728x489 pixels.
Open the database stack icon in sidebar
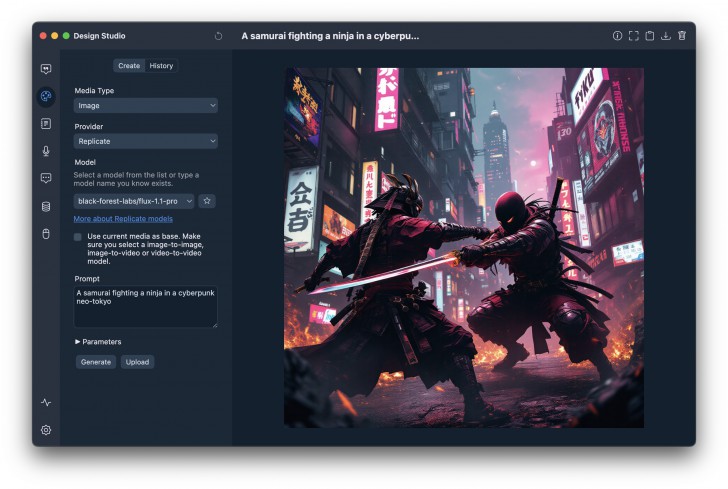point(46,206)
